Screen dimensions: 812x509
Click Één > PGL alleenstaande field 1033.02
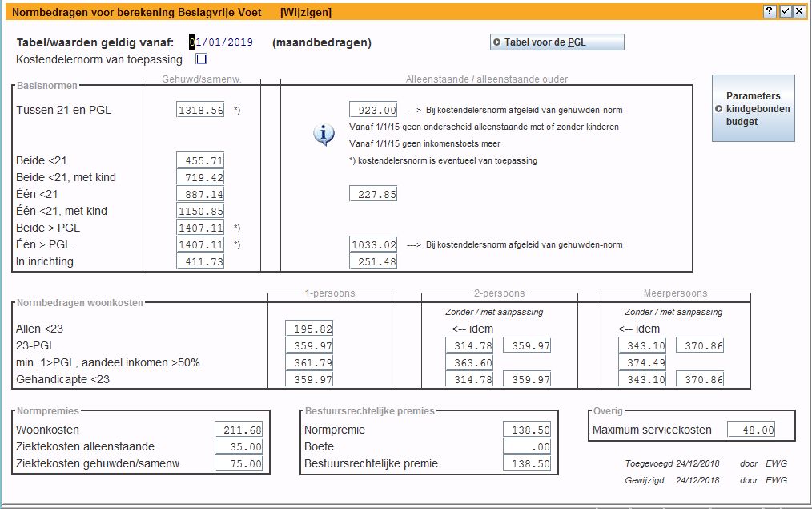tap(373, 244)
